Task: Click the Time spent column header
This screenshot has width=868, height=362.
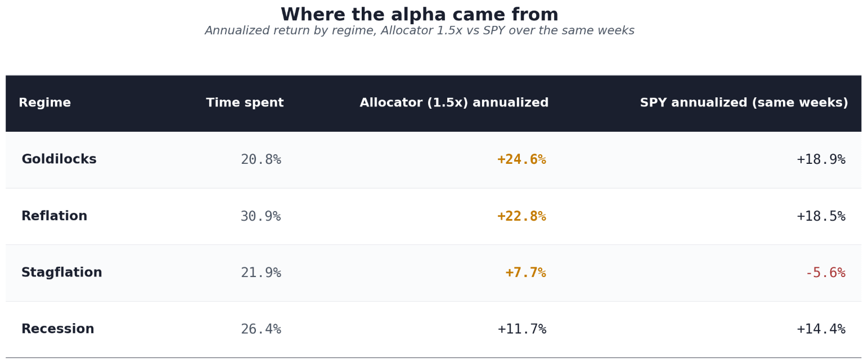Action: pos(245,103)
